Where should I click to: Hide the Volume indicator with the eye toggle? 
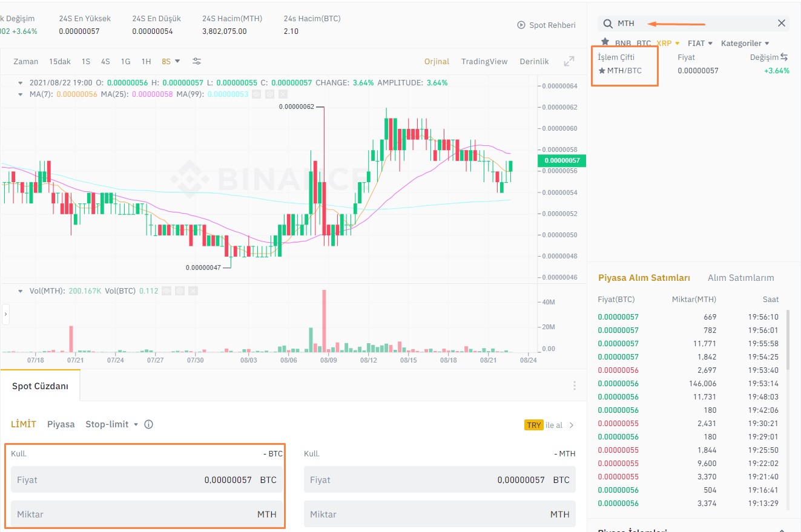coord(166,291)
